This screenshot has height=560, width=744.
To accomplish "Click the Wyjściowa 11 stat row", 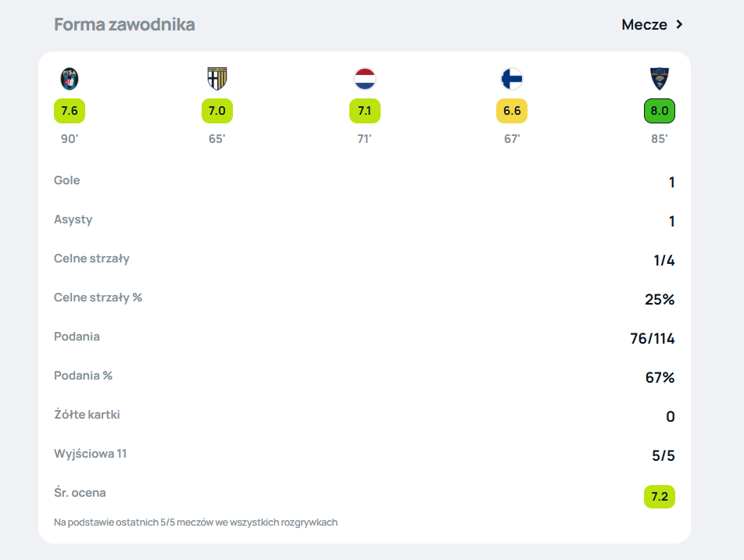I will pos(364,455).
